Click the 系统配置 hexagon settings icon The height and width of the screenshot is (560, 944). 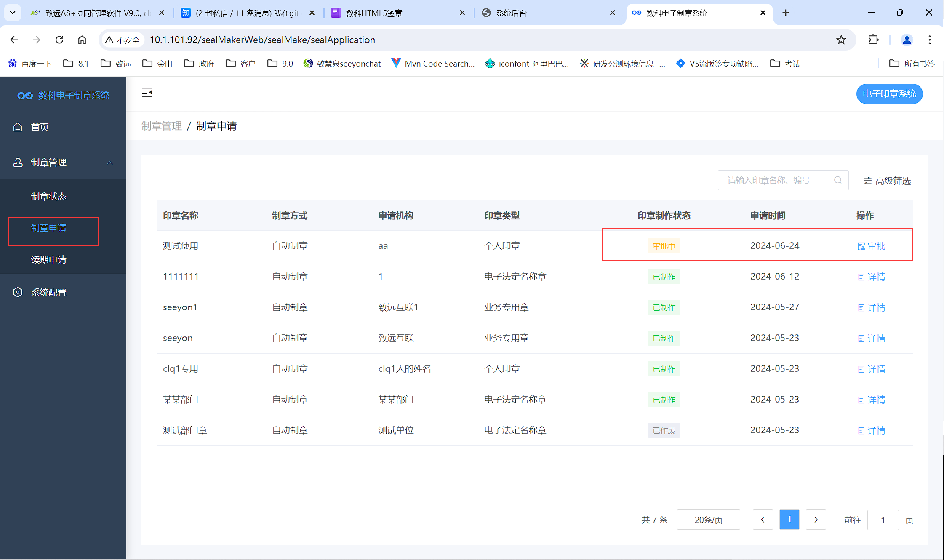(18, 292)
